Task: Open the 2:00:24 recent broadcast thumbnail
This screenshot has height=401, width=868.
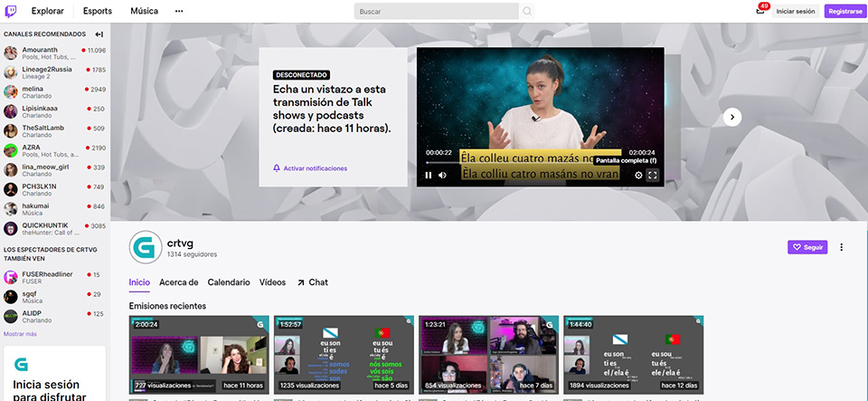Action: tap(199, 355)
